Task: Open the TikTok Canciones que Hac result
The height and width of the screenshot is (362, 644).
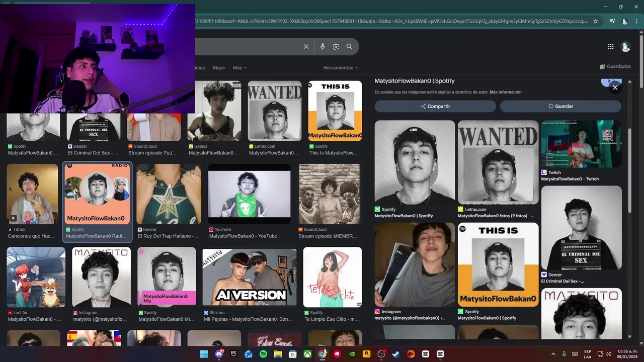Action: (32, 194)
